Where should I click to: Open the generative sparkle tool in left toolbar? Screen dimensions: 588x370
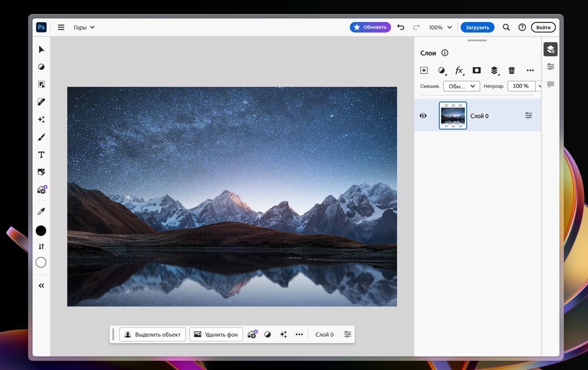(41, 119)
